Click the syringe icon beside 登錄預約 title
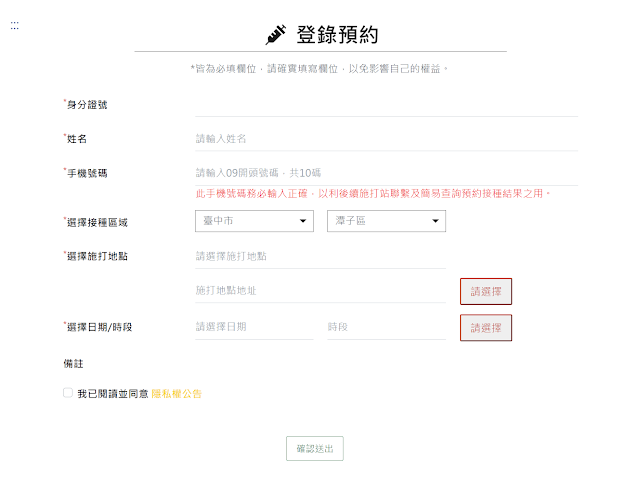 tap(276, 35)
